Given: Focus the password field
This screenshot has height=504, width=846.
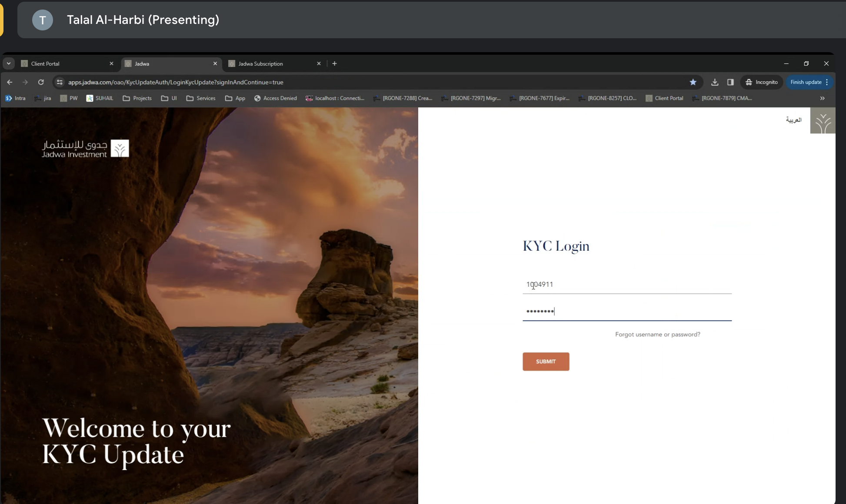Looking at the screenshot, I should tap(627, 312).
